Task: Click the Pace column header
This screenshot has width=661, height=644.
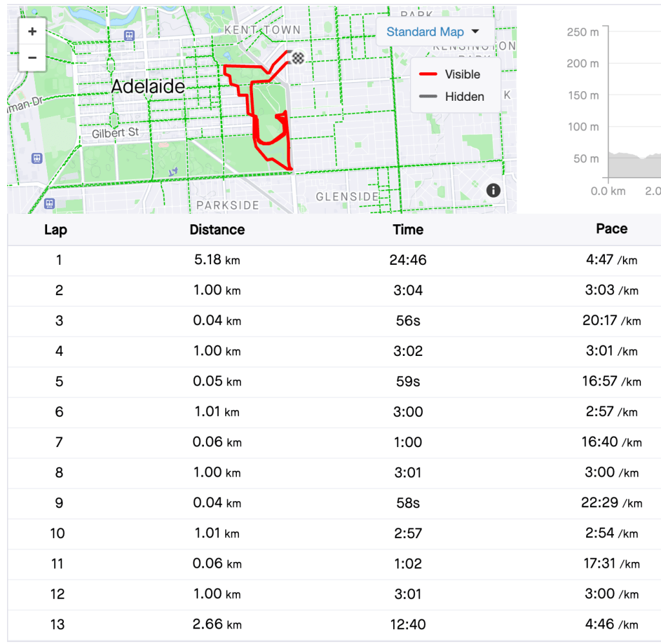Action: (x=611, y=229)
